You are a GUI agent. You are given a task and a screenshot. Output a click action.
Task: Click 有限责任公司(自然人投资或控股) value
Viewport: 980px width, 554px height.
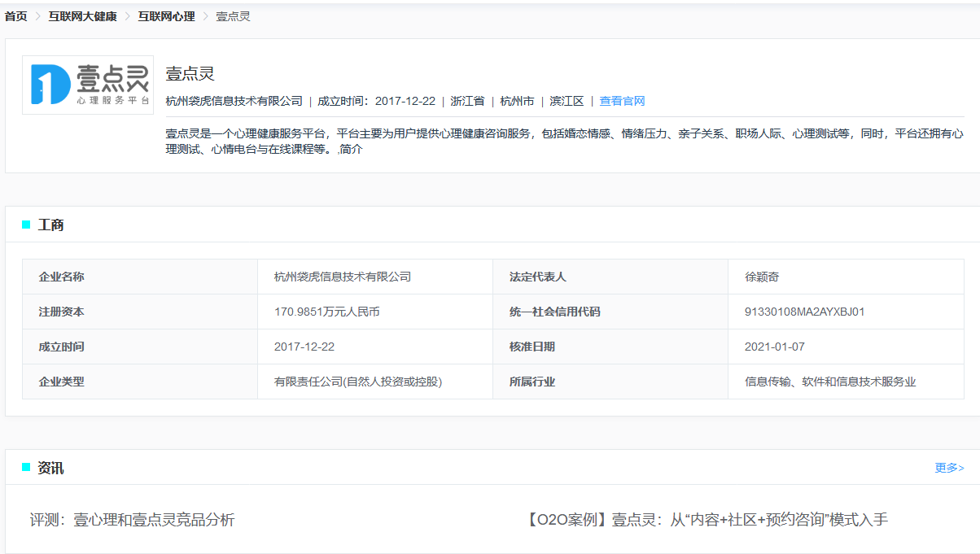pos(358,382)
